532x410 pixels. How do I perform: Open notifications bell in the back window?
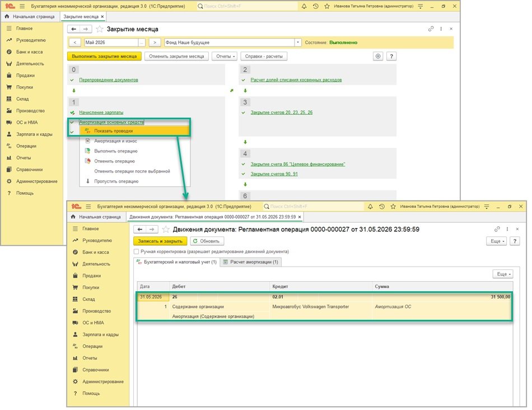click(304, 6)
